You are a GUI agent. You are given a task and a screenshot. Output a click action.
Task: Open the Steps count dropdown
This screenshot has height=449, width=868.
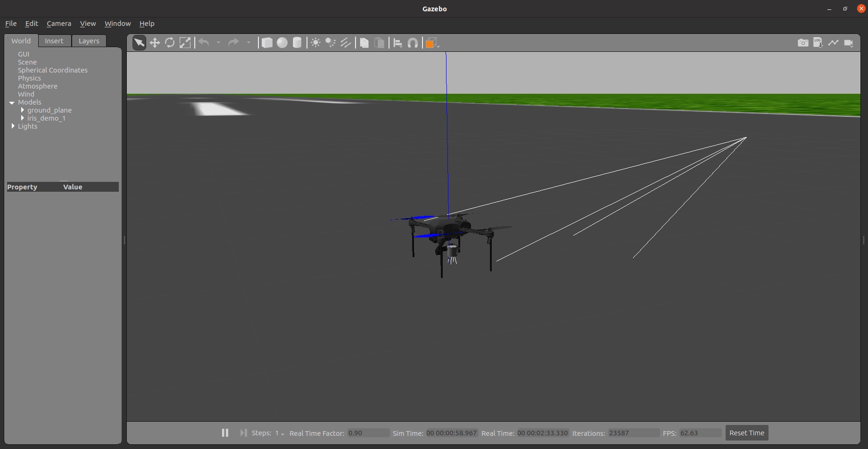point(280,433)
